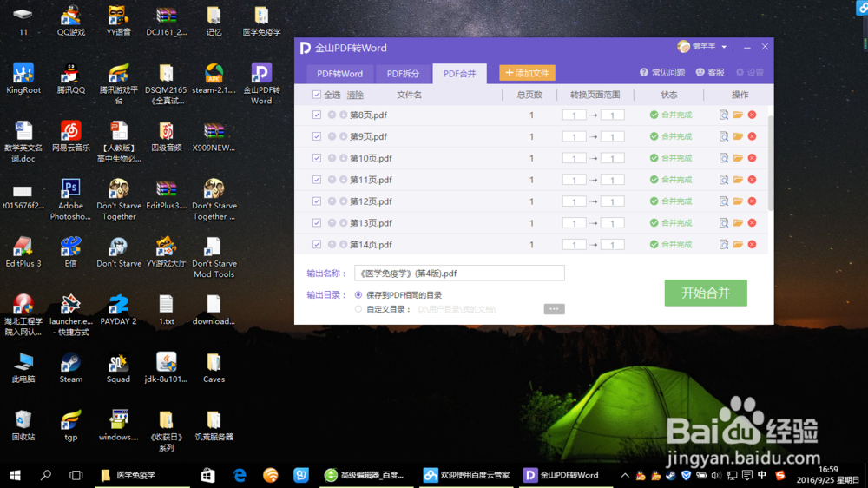Remove 第10页.pdf from the list
The height and width of the screenshot is (488, 868).
click(x=752, y=158)
